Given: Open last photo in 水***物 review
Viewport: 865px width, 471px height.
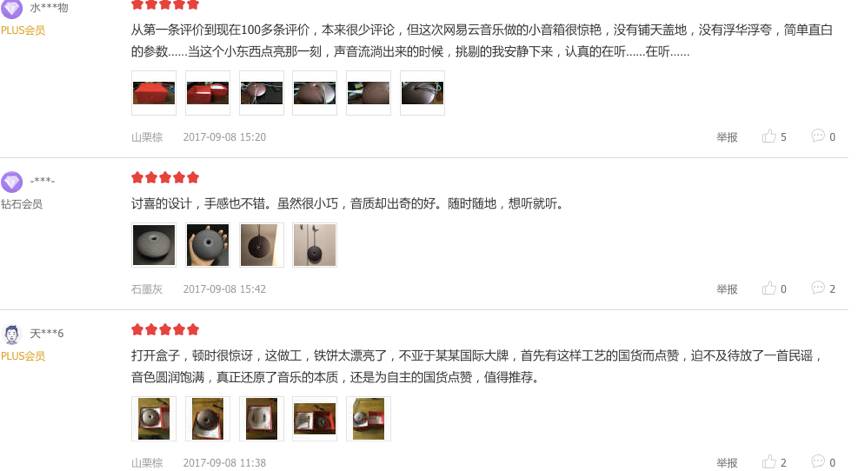Looking at the screenshot, I should pos(422,93).
